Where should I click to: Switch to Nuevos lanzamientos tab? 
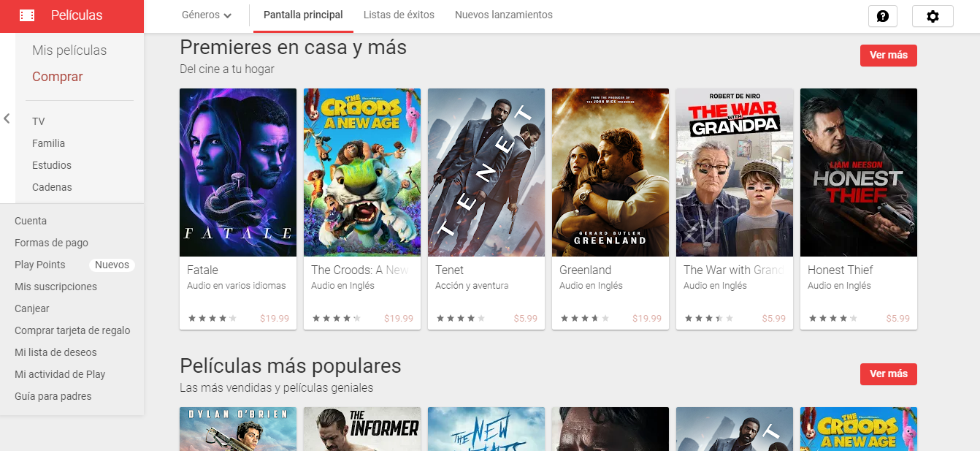point(504,15)
